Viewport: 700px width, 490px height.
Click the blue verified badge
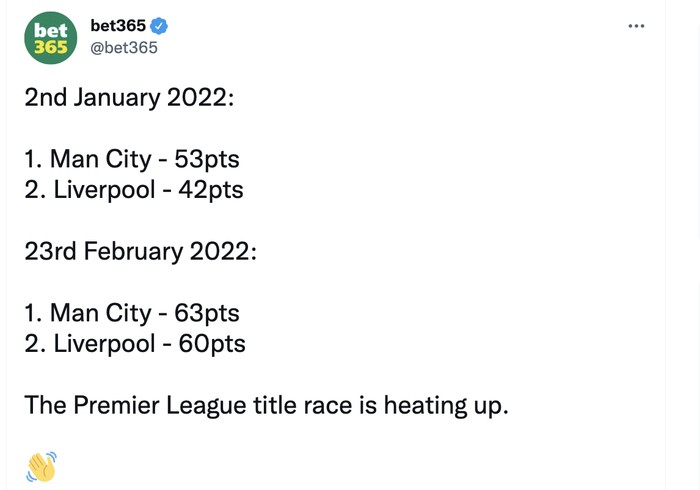tap(159, 27)
